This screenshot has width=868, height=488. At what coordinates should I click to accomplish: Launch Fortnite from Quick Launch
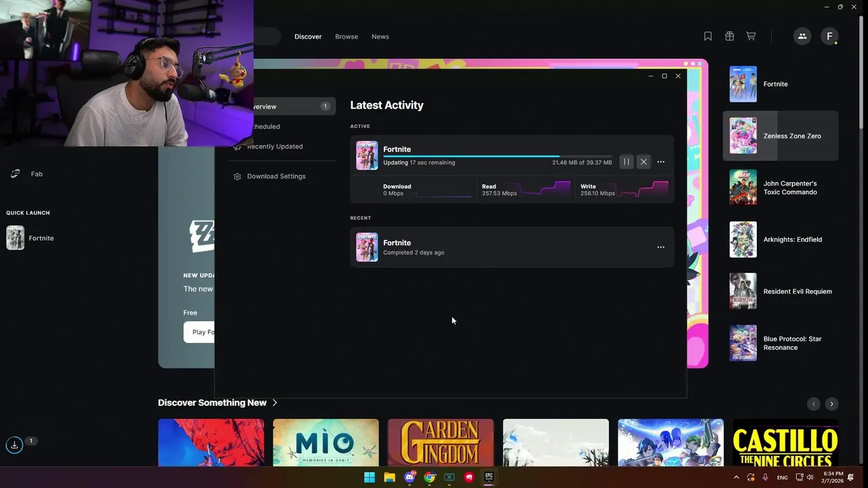[x=31, y=238]
